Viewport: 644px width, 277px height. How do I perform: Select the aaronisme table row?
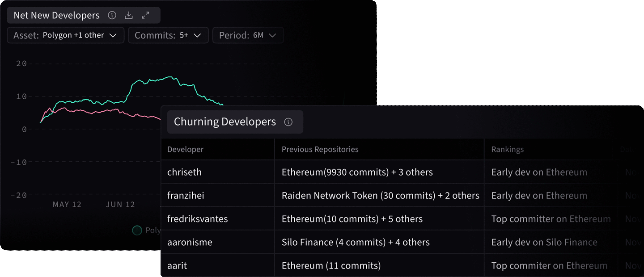[190, 242]
